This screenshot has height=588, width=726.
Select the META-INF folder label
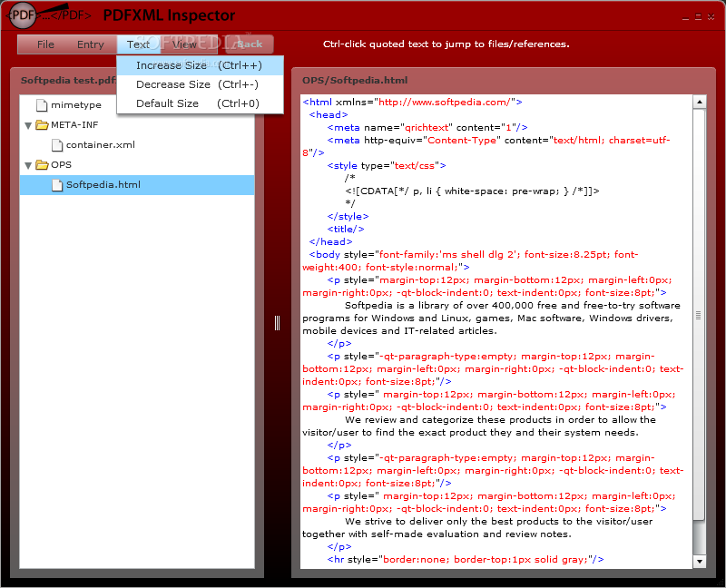point(74,124)
